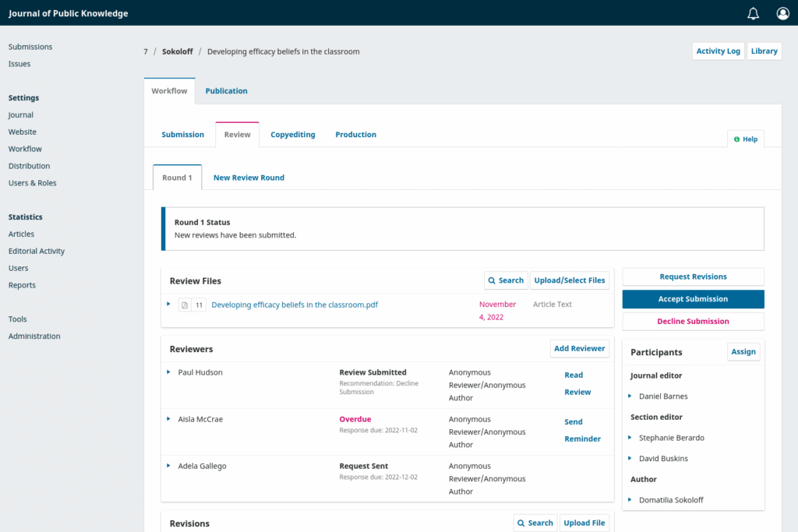This screenshot has width=798, height=532.
Task: Click the document icon beside the efficacy PDF
Action: (x=184, y=305)
